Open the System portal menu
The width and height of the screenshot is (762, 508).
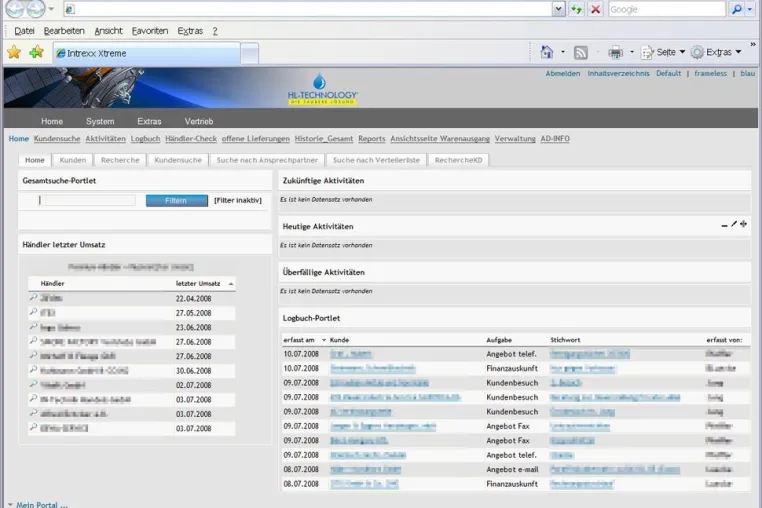click(x=100, y=121)
